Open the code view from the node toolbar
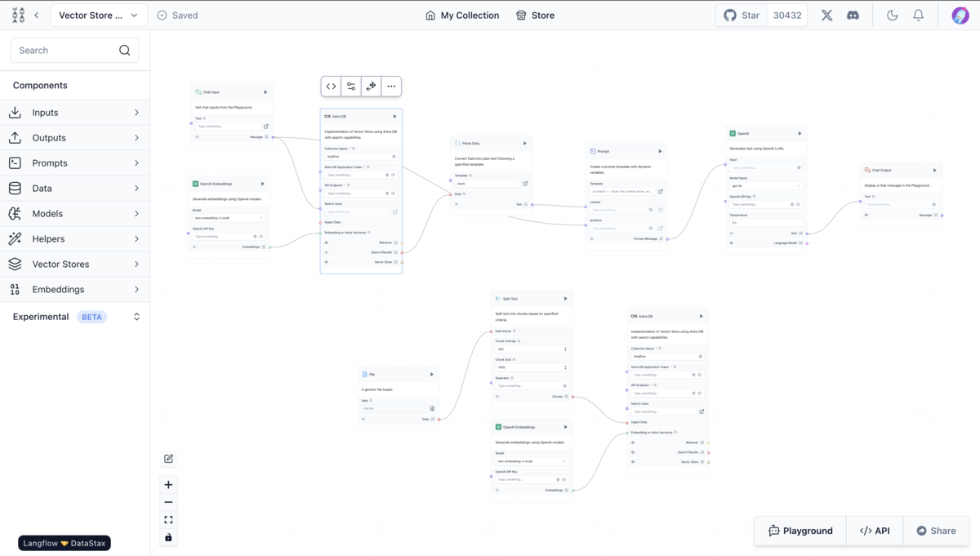 [331, 87]
